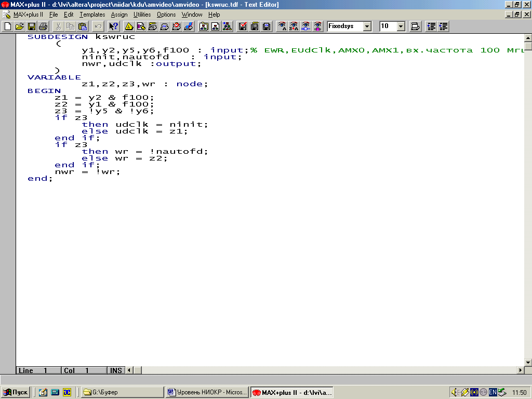
Task: Open top of hierarchy tree icon
Action: (228, 26)
